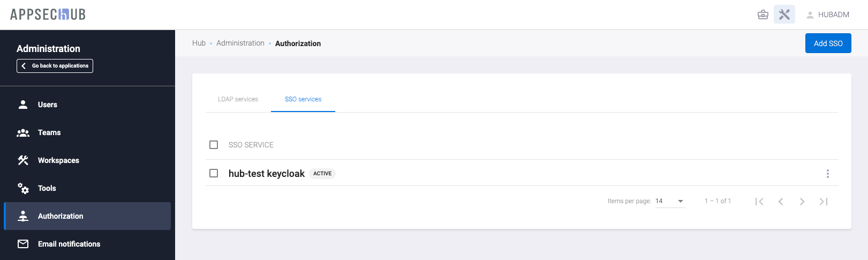
Task: Select the hub-test keycloak row checkbox
Action: pos(214,173)
